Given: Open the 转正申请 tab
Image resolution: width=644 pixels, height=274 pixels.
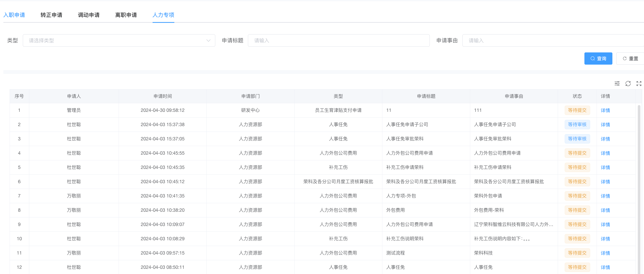Looking at the screenshot, I should [51, 15].
